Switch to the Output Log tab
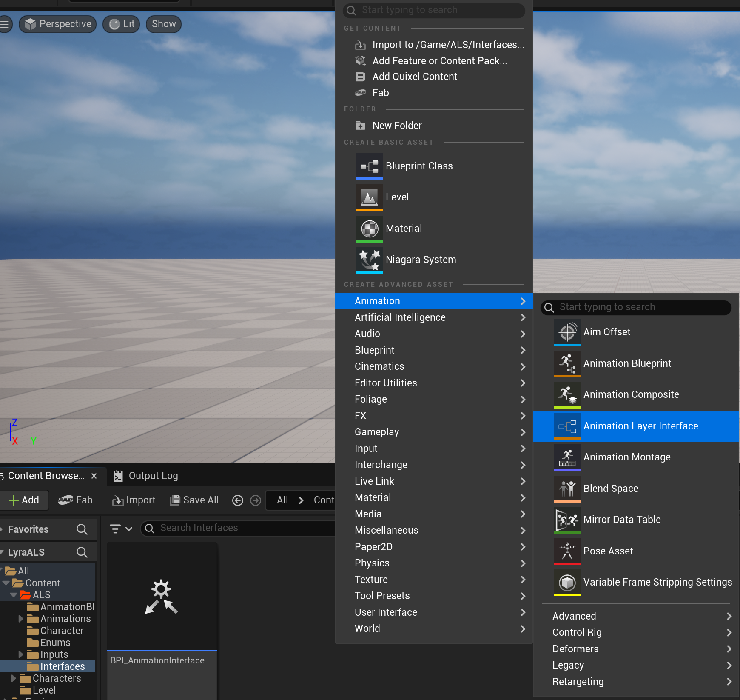This screenshot has height=700, width=740. 146,476
